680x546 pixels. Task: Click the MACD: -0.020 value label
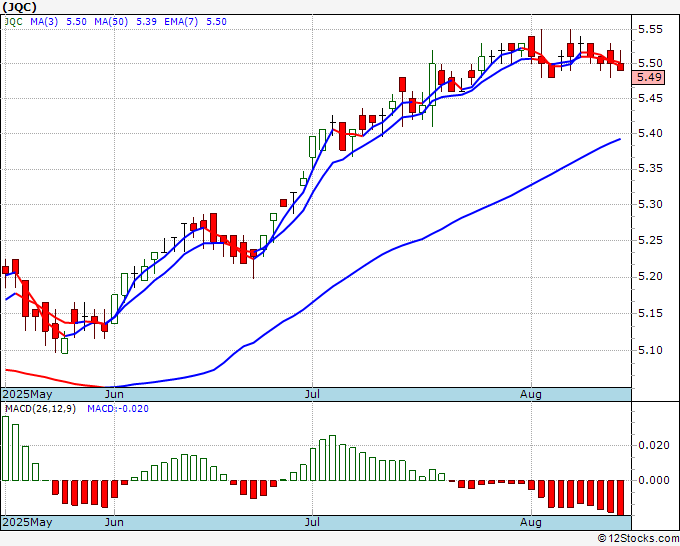(x=118, y=409)
